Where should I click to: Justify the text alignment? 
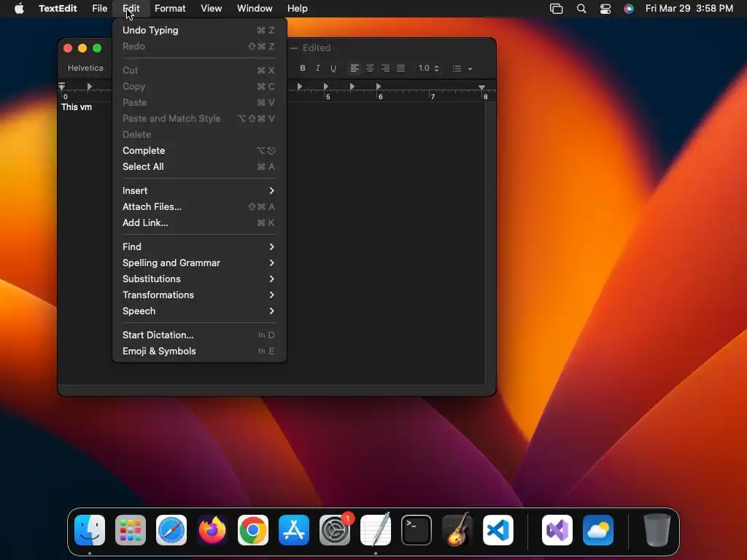pyautogui.click(x=401, y=68)
